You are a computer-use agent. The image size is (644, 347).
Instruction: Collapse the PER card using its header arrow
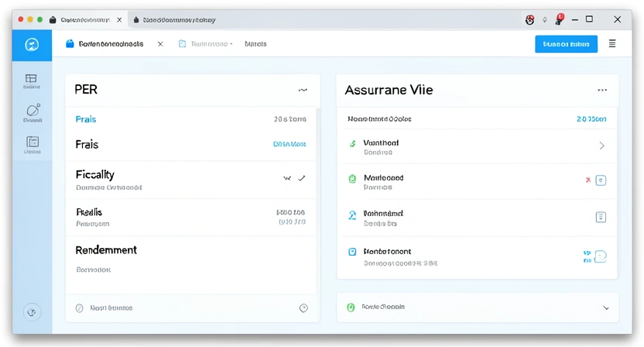[303, 90]
